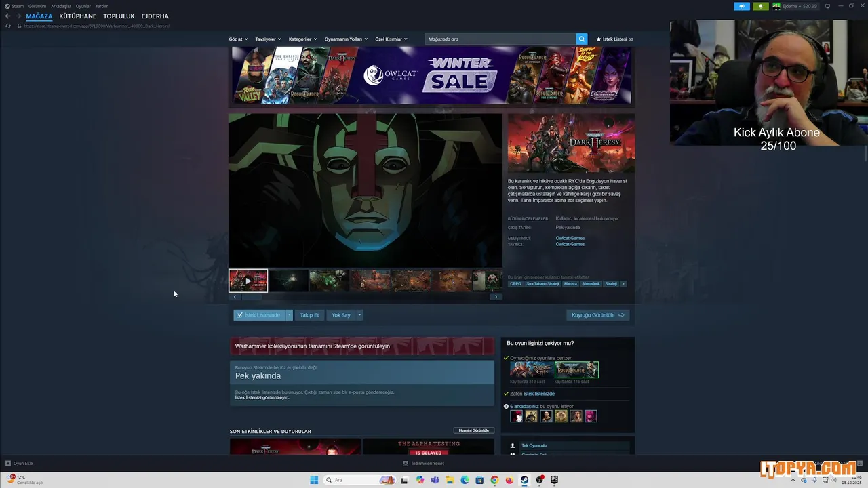
Task: Click the Atmosferik tag
Action: (x=591, y=284)
